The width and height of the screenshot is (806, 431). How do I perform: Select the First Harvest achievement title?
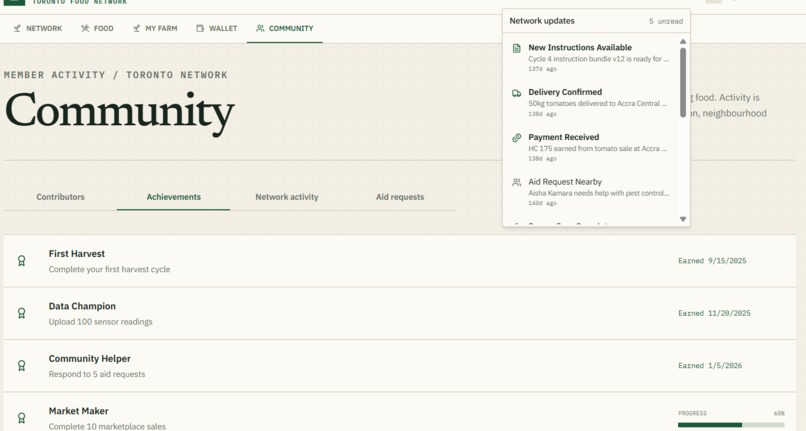click(77, 254)
